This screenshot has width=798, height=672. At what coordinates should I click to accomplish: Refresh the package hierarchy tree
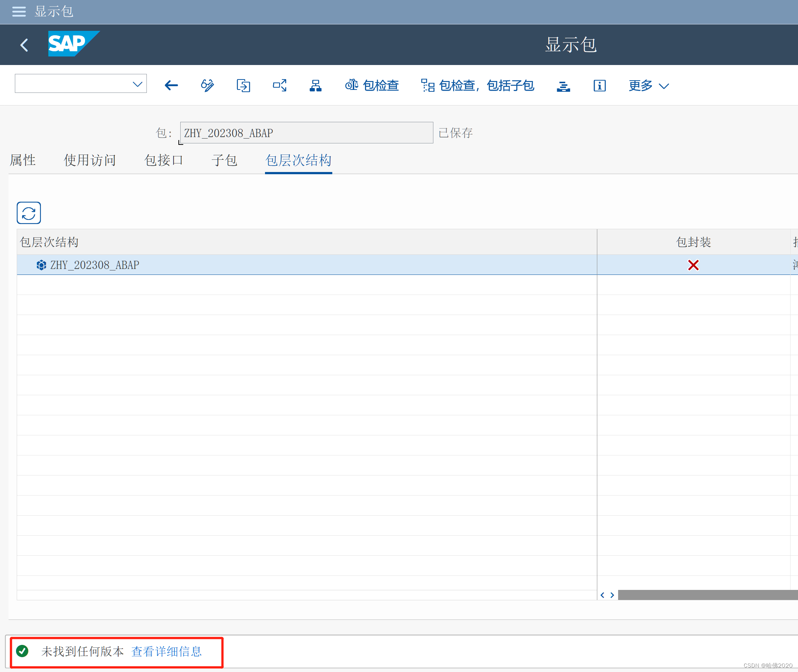[x=29, y=213]
